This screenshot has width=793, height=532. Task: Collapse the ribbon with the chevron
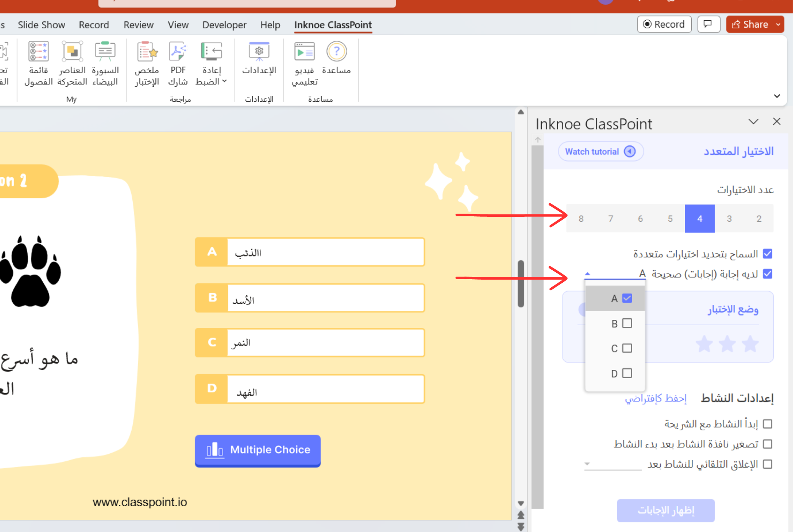tap(777, 96)
